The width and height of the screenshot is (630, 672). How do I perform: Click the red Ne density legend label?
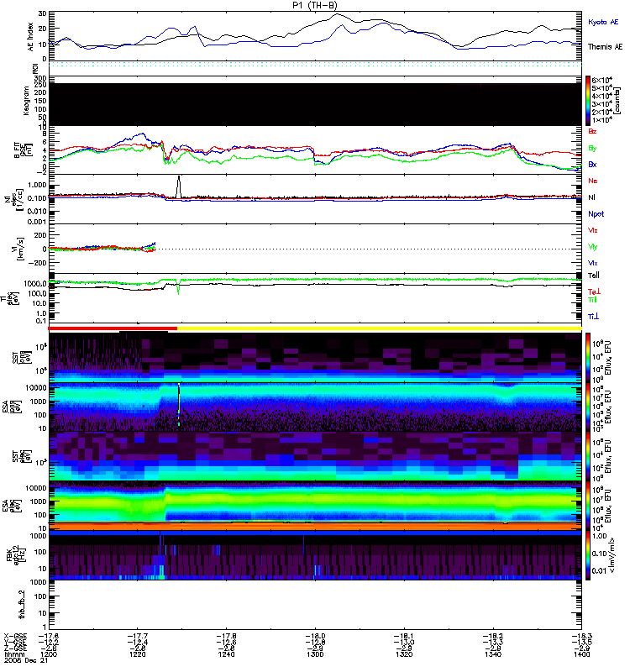tap(593, 181)
